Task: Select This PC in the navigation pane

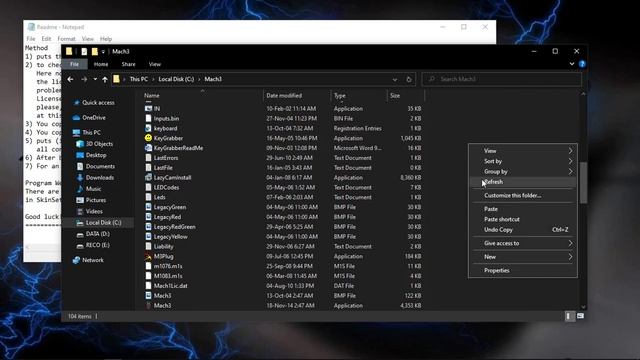Action: [x=91, y=133]
